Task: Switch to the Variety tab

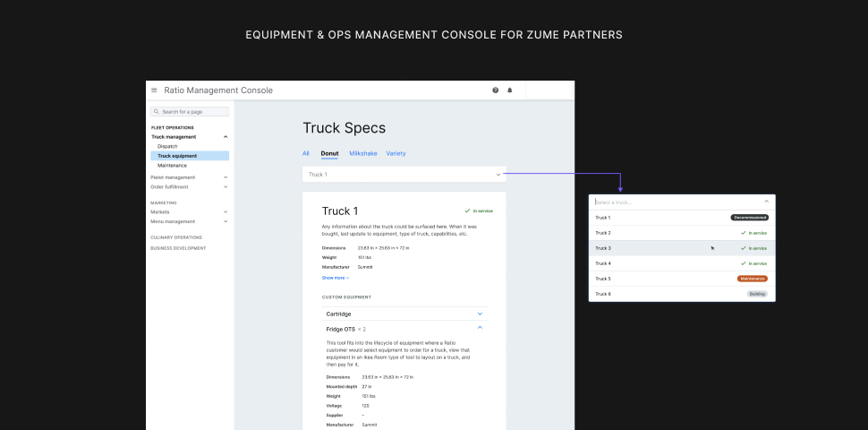Action: pyautogui.click(x=396, y=153)
